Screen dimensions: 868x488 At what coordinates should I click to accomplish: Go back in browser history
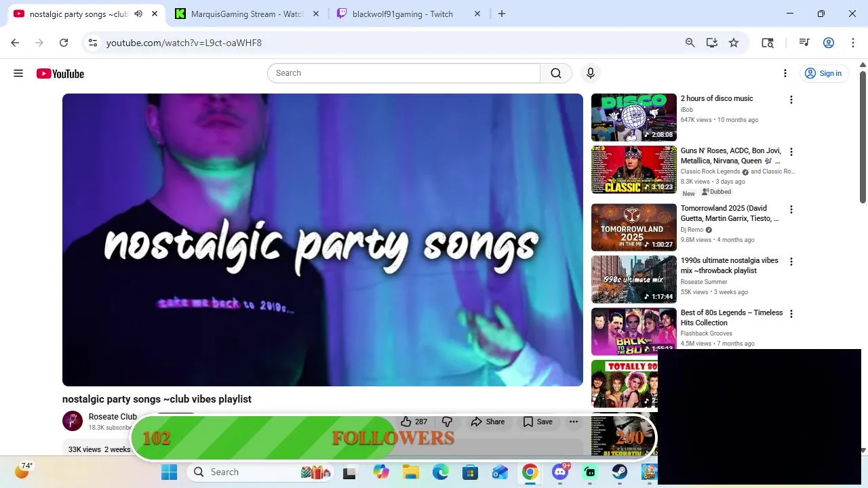(15, 43)
